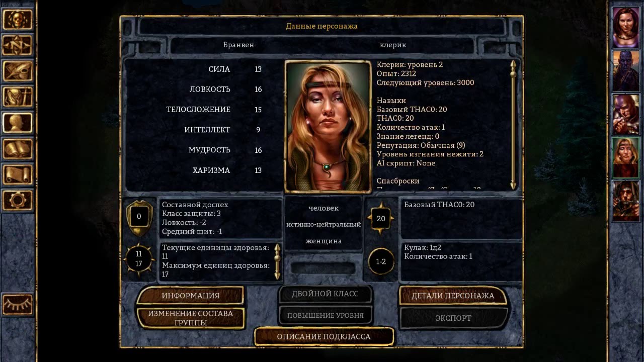Viewport: 644px width, 362px height.
Task: Click the ПОВЫШЕНИЕ УРОВНЯ button
Action: 325,315
